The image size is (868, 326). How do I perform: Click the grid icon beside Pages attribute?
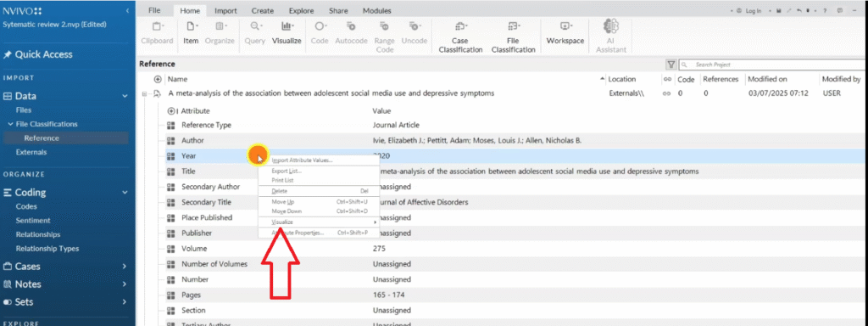[171, 295]
